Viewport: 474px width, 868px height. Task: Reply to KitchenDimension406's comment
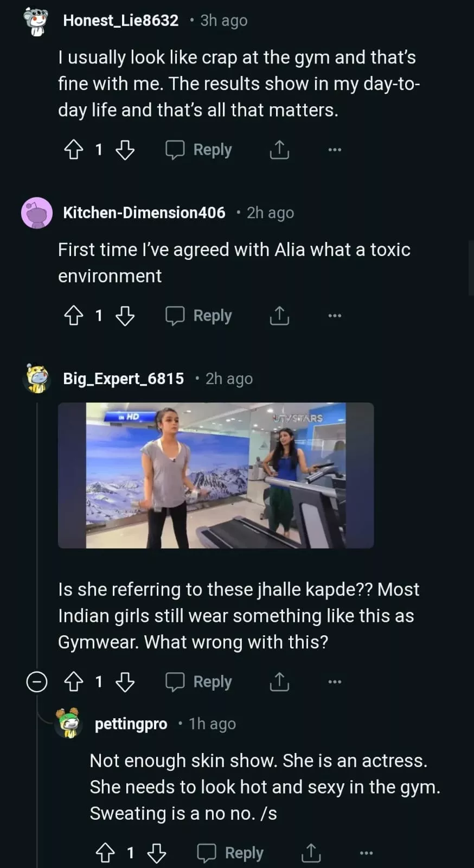(199, 316)
